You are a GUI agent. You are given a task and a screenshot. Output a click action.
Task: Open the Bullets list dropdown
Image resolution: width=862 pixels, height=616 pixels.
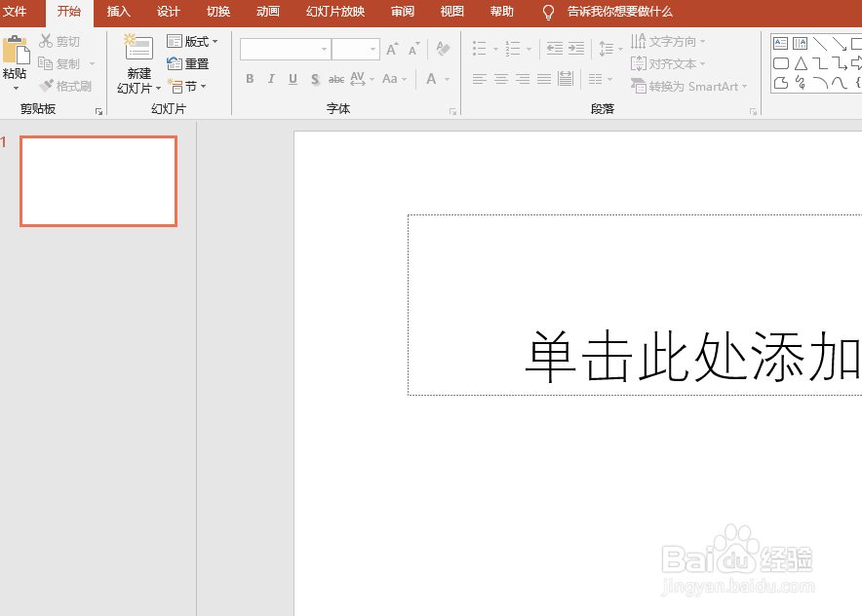coord(496,49)
